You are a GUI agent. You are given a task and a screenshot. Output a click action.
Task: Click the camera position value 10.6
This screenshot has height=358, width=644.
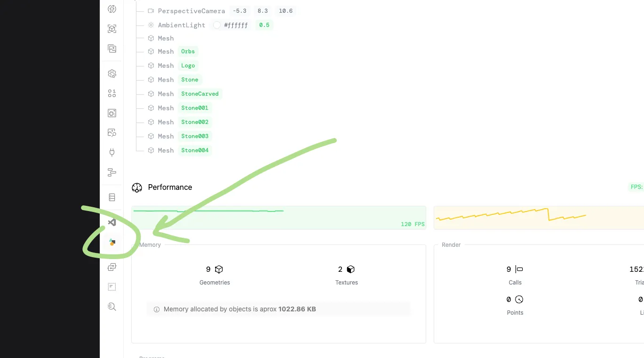tap(286, 11)
